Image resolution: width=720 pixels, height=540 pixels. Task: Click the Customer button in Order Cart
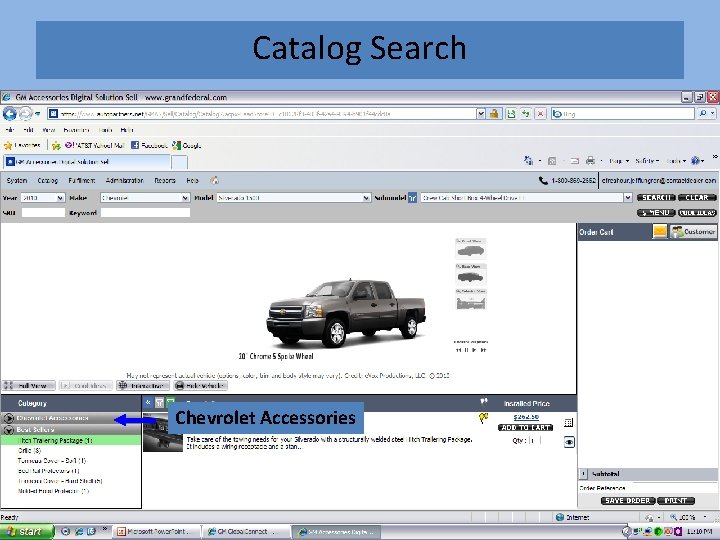point(693,232)
